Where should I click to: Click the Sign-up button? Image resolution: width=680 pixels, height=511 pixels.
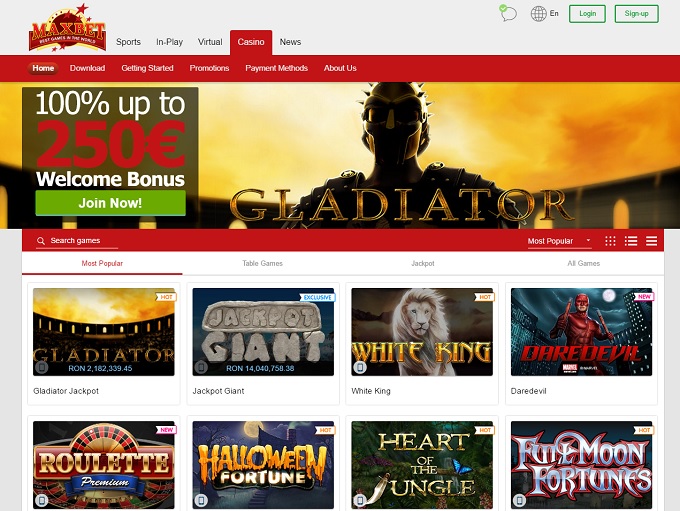pos(636,14)
